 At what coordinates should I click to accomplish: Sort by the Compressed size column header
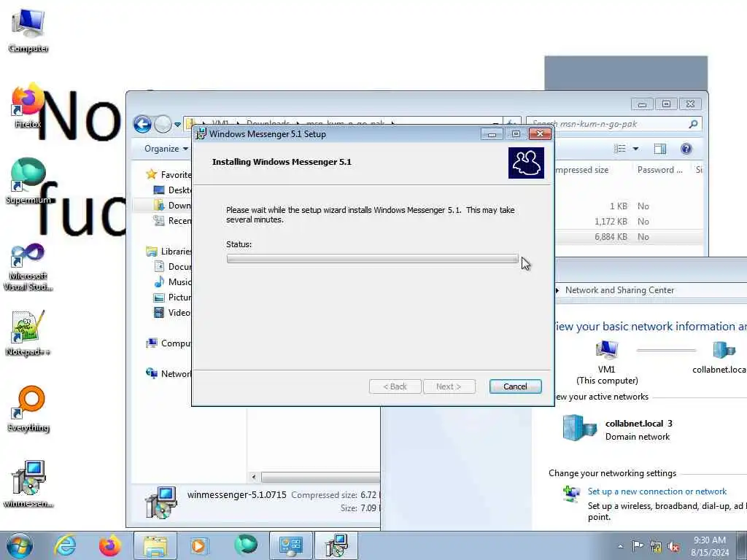[x=581, y=170]
